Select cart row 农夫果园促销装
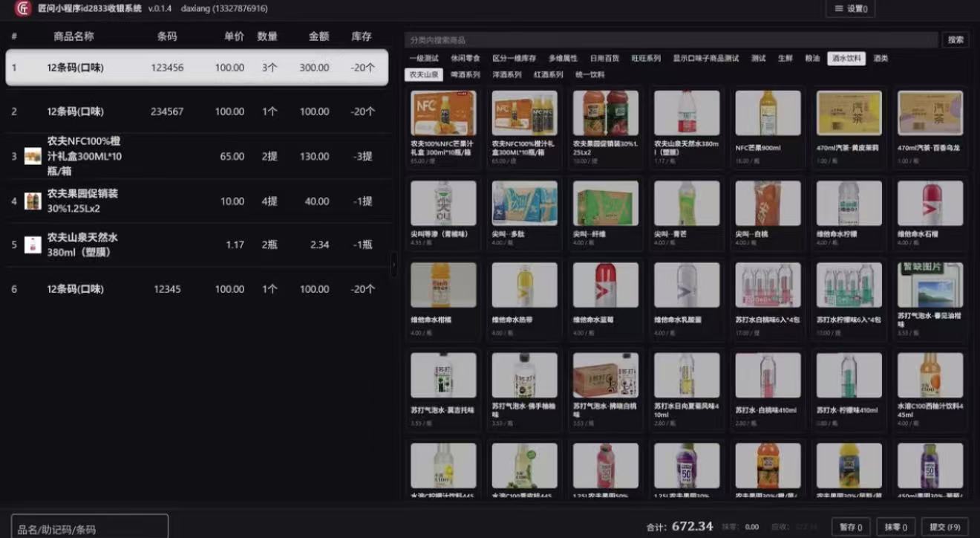Screen dimensions: 980x538 (197, 201)
